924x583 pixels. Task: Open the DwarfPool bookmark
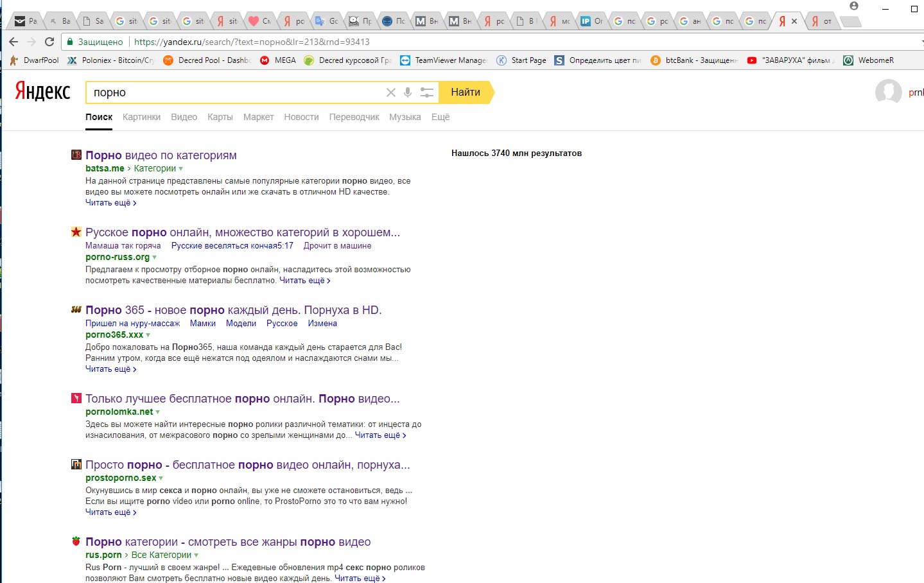tap(35, 60)
